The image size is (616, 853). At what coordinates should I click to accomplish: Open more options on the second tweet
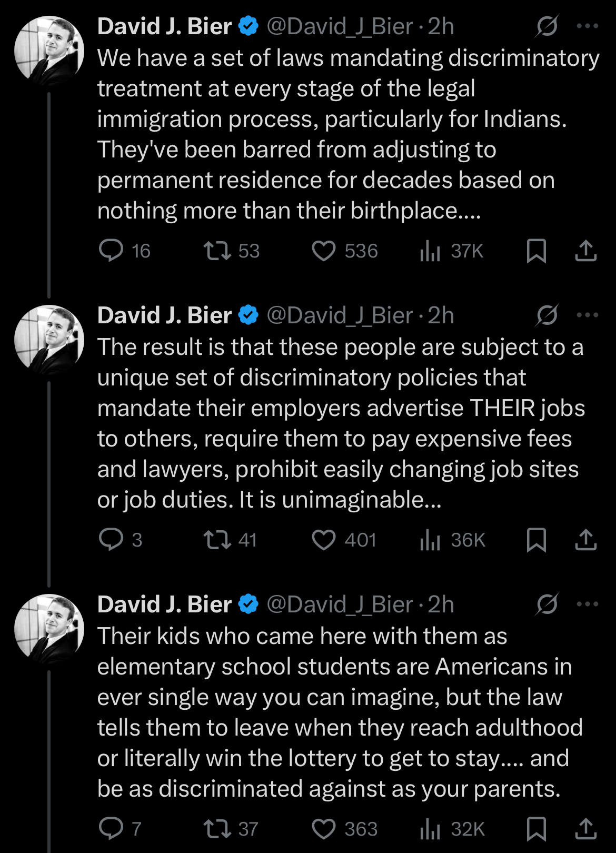588,315
